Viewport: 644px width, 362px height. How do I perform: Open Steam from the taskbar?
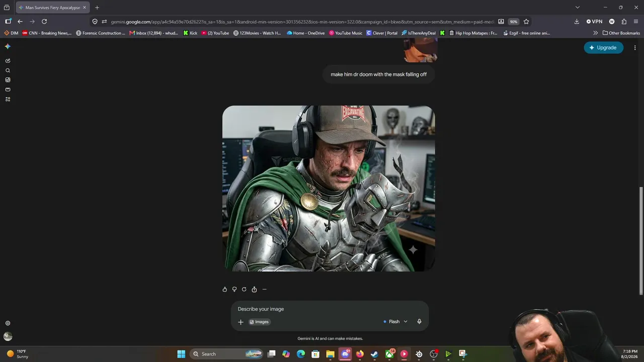tap(374, 354)
